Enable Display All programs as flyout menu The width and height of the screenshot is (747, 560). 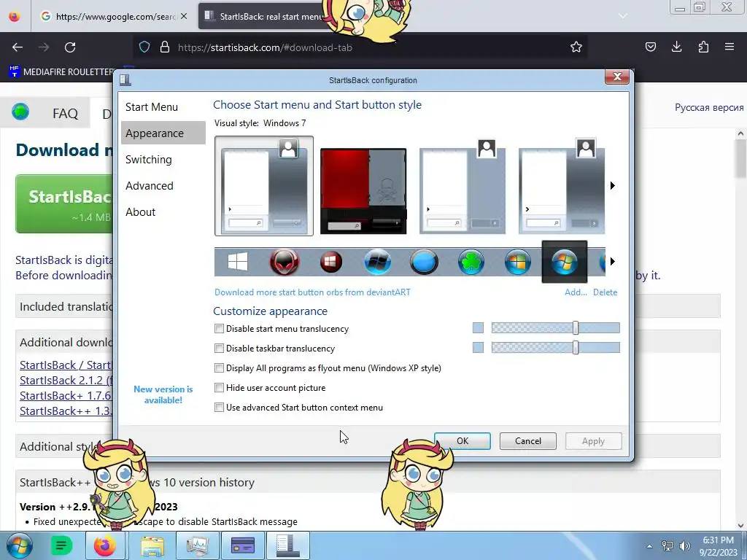click(x=219, y=368)
